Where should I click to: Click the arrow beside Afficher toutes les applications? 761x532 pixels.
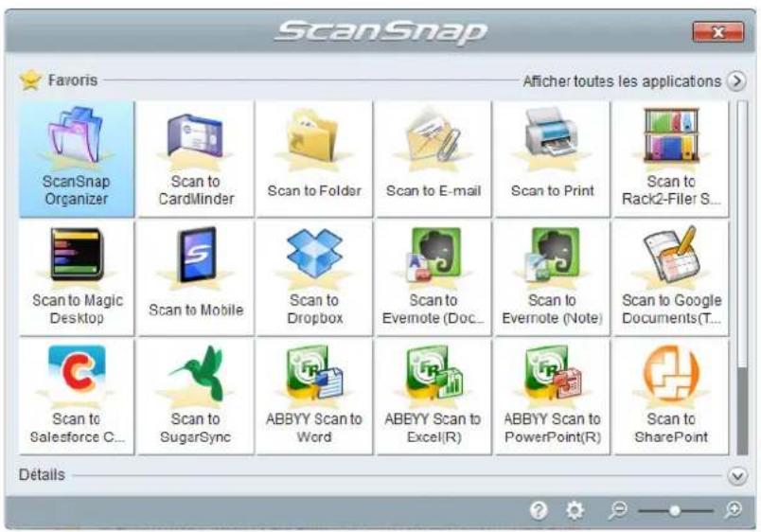736,81
